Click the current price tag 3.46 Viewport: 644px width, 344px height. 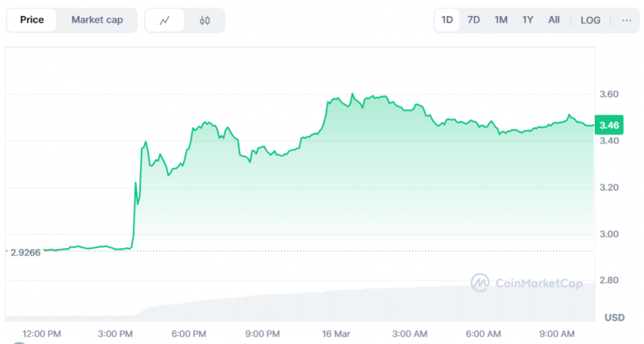point(609,125)
